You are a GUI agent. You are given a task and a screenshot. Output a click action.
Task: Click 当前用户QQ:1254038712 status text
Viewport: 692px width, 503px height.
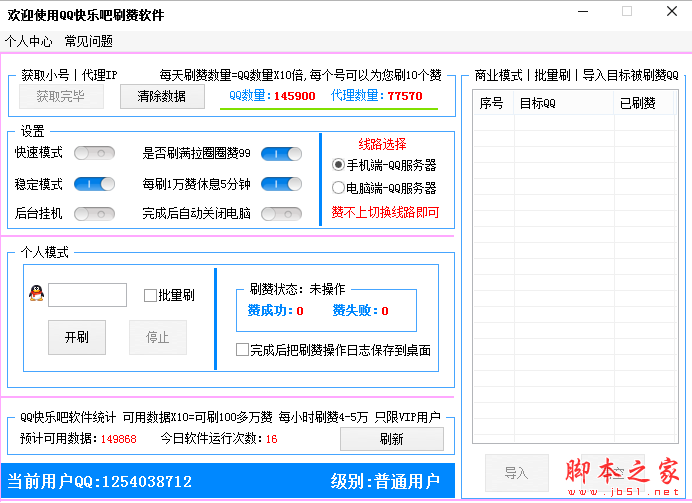point(99,481)
